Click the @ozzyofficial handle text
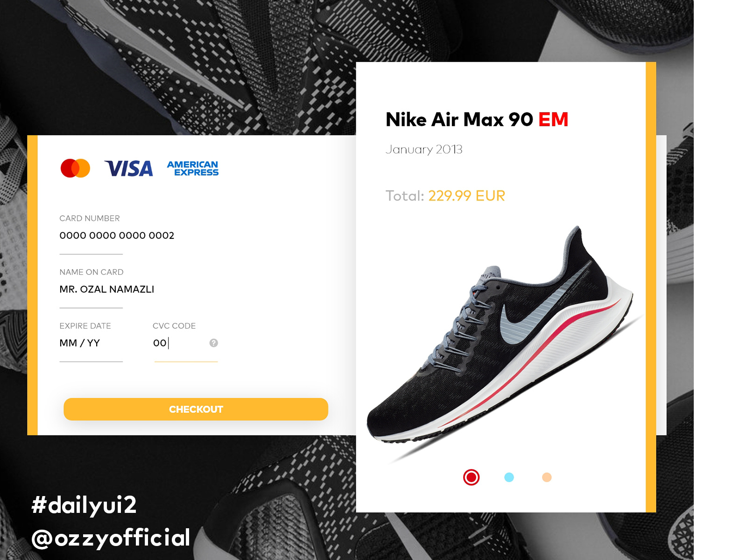This screenshot has height=560, width=747. click(x=111, y=538)
